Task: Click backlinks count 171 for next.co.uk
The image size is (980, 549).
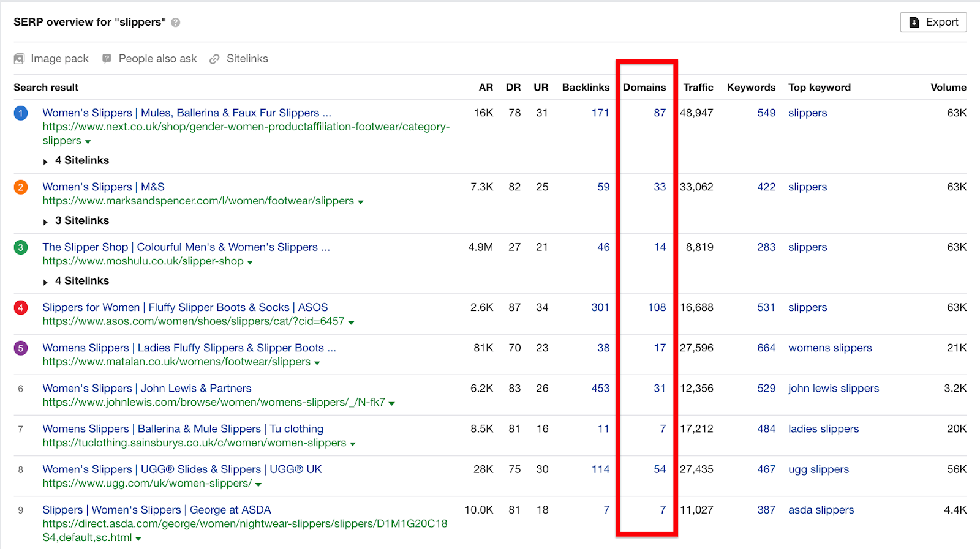Action: coord(600,113)
